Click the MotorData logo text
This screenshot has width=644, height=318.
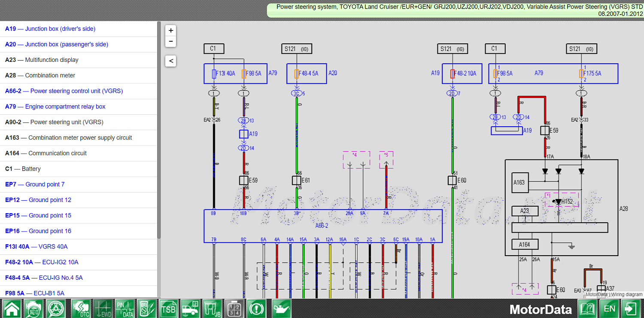tap(541, 309)
